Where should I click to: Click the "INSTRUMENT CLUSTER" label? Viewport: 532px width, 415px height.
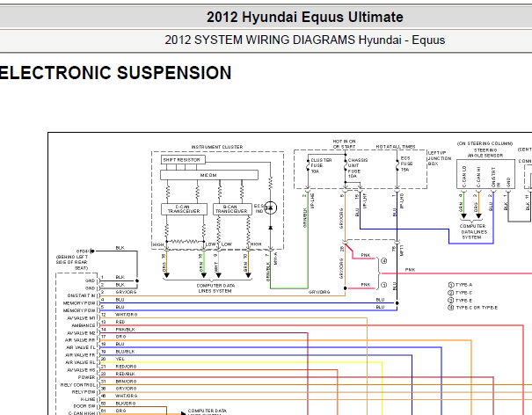217,147
